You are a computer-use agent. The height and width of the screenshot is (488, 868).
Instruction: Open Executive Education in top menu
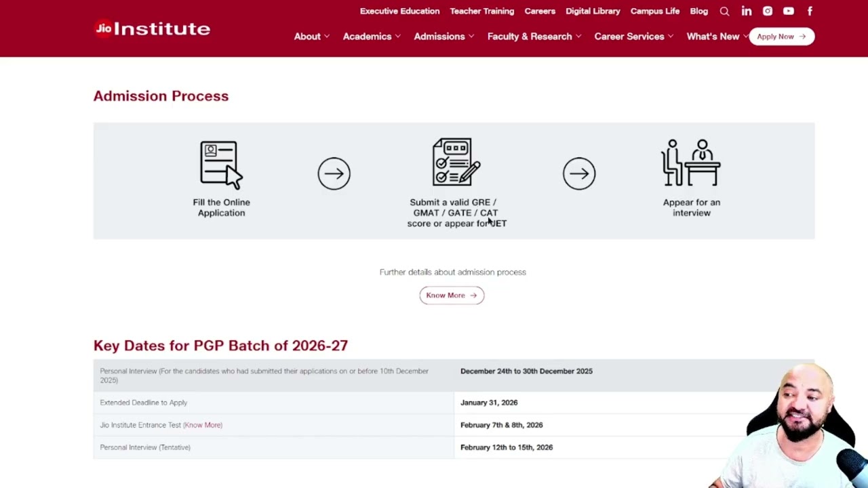(x=400, y=11)
